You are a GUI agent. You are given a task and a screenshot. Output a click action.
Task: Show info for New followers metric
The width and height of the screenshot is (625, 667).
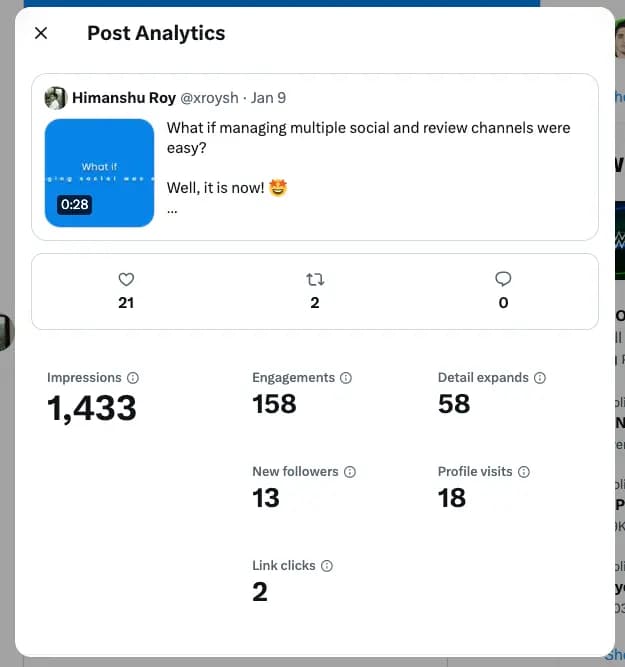click(x=350, y=472)
